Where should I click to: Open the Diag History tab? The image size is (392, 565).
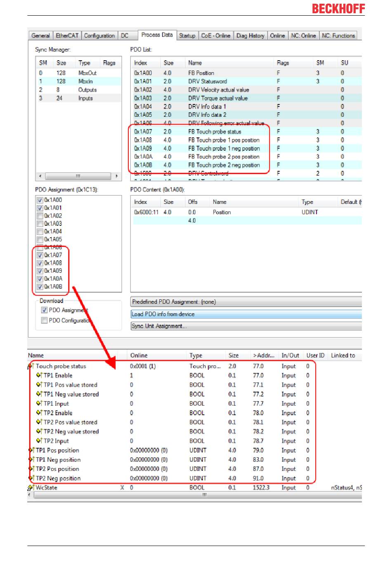[x=250, y=35]
